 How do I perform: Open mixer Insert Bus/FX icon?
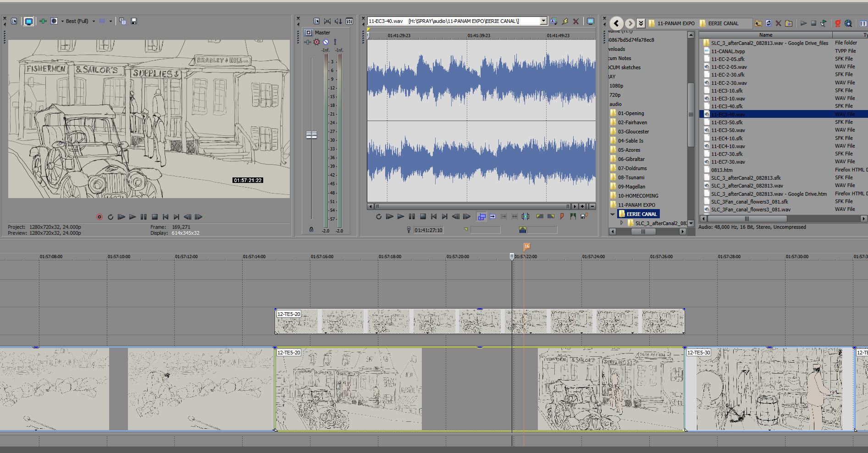349,21
